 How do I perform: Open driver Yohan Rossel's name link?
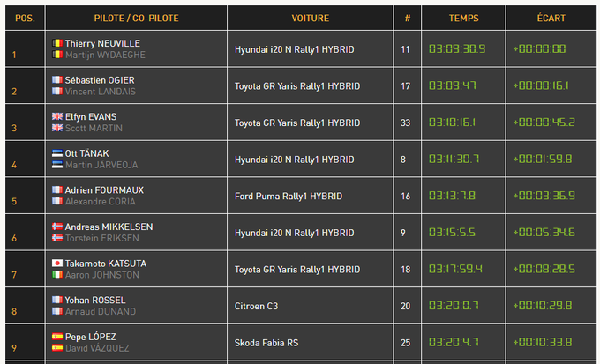pos(95,300)
